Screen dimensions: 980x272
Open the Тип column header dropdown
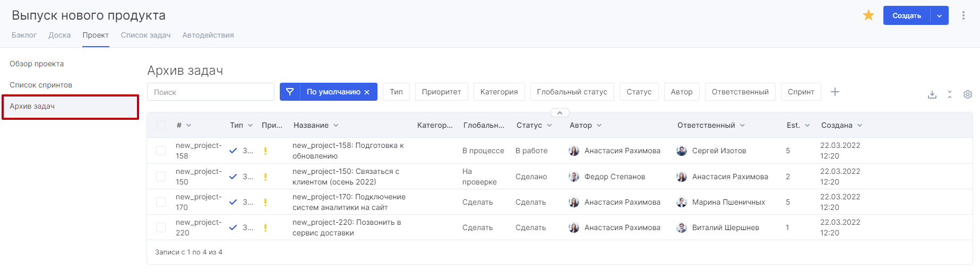coord(250,125)
